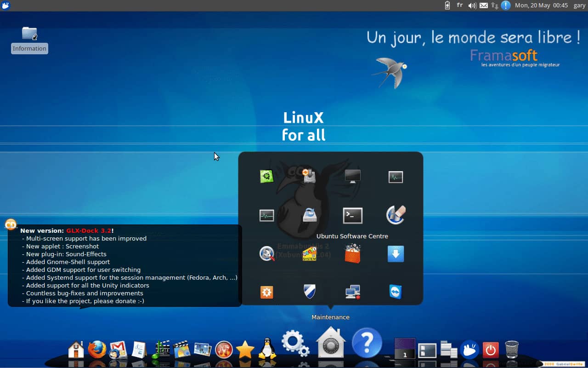Click the black monitor display icon

[x=352, y=177]
